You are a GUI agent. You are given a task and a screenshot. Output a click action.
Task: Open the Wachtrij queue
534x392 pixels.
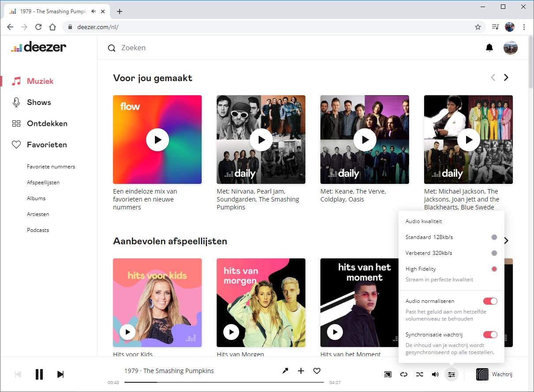coord(494,374)
